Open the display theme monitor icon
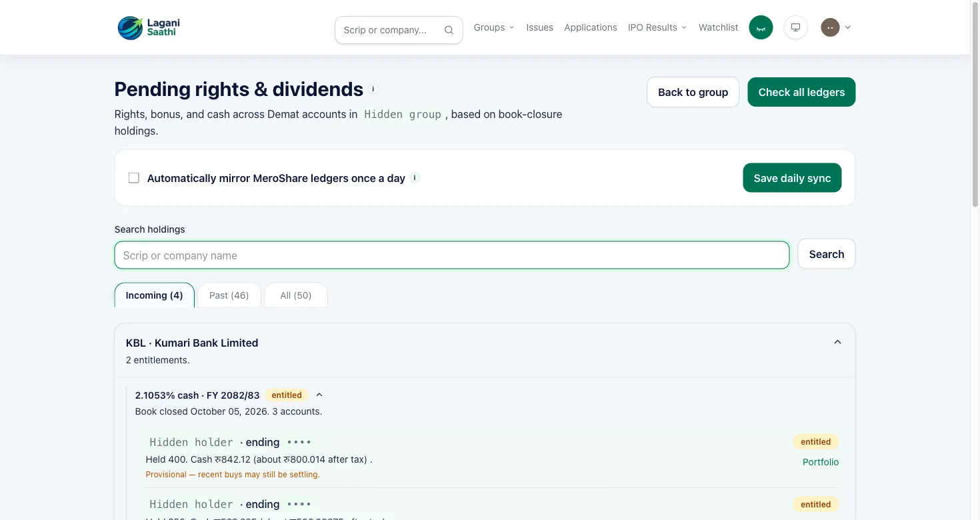 (795, 27)
